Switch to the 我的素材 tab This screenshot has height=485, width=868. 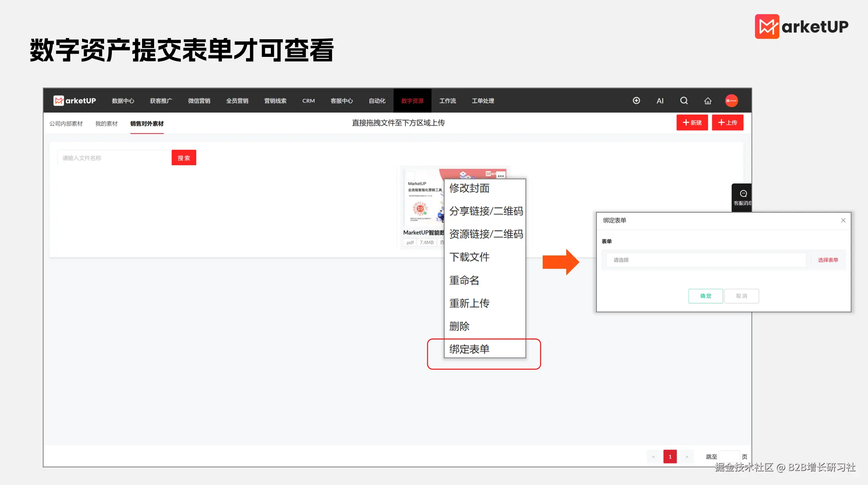(106, 124)
